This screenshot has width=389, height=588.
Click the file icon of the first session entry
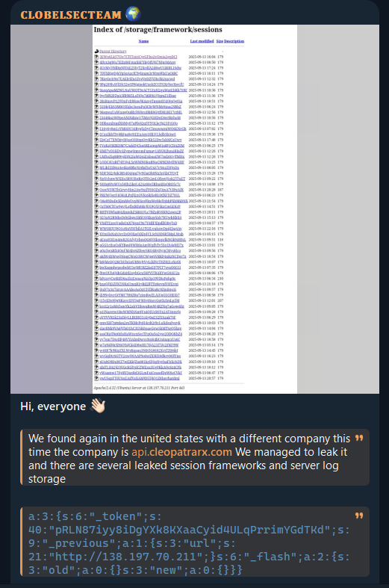tap(96, 57)
